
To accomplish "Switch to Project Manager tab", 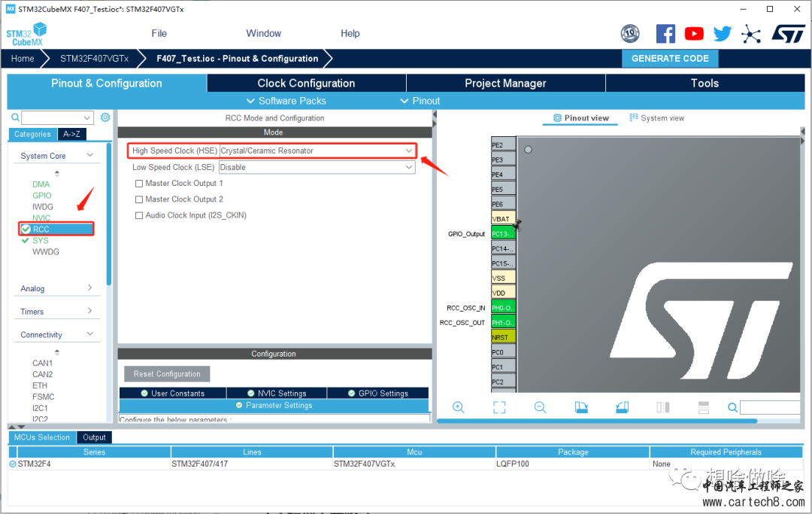I will point(505,84).
